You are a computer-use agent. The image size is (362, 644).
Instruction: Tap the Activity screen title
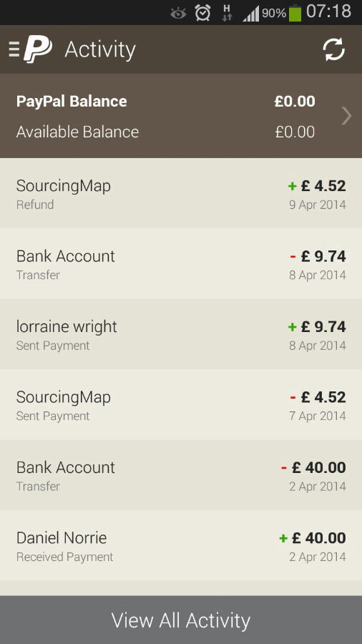100,50
